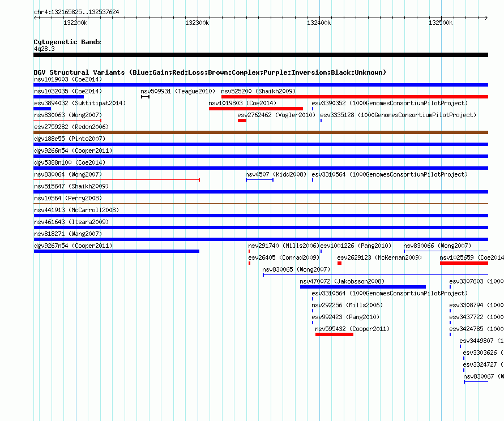Open the esv3307603 variant label

click(476, 281)
